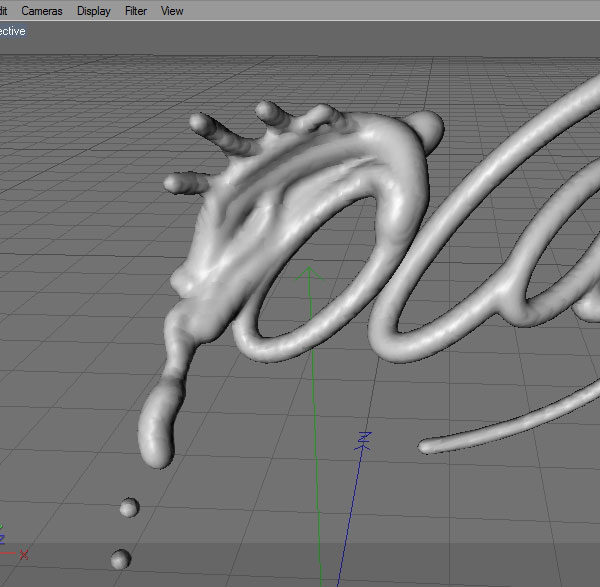Open the Display menu
Viewport: 600px width, 587px height.
coord(94,11)
